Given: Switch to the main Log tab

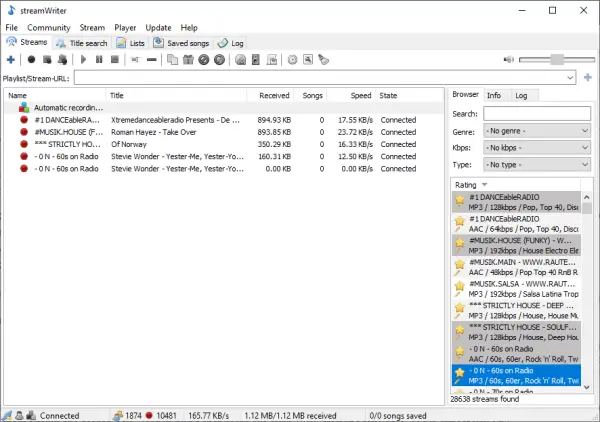Looking at the screenshot, I should [x=230, y=43].
